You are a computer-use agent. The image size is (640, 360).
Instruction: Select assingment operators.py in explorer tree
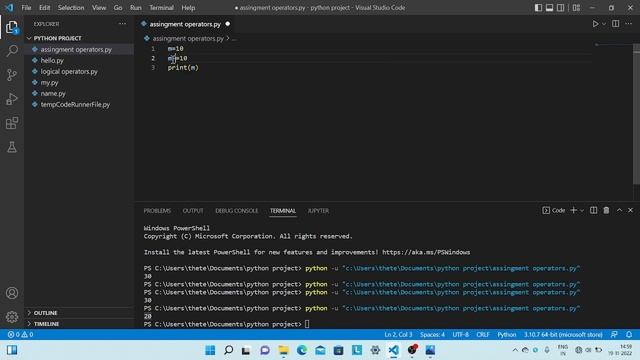(76, 49)
